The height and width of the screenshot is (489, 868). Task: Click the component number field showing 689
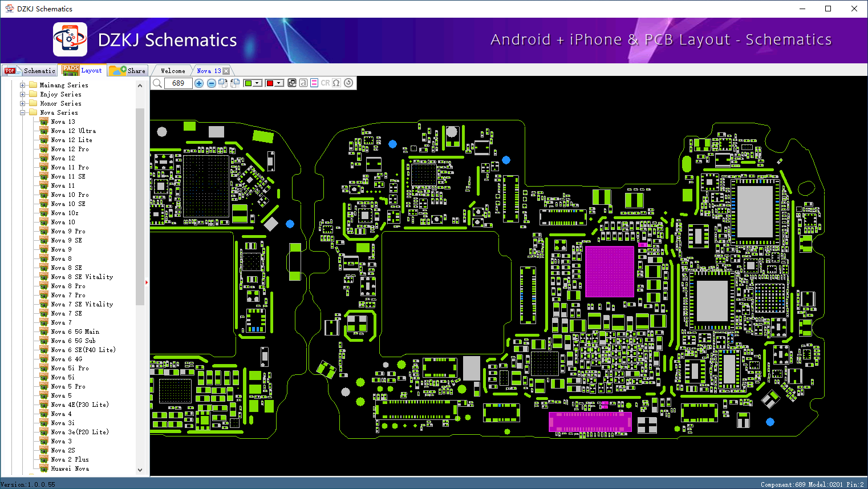pyautogui.click(x=179, y=83)
